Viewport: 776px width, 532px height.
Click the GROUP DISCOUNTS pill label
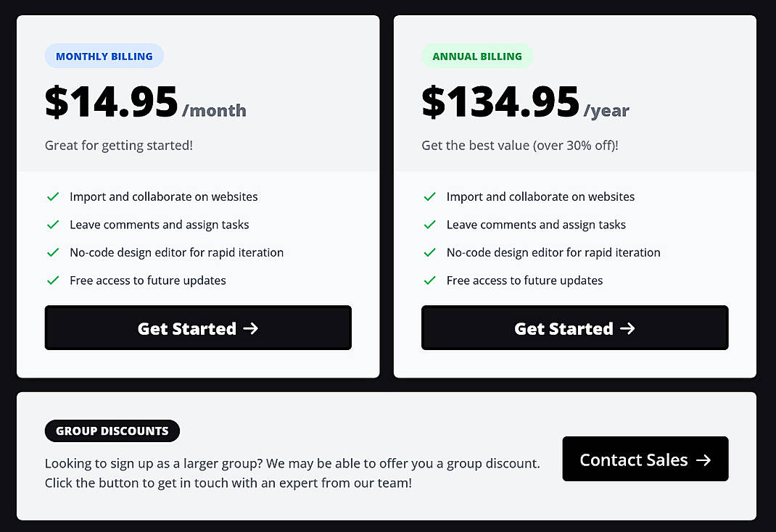click(112, 431)
